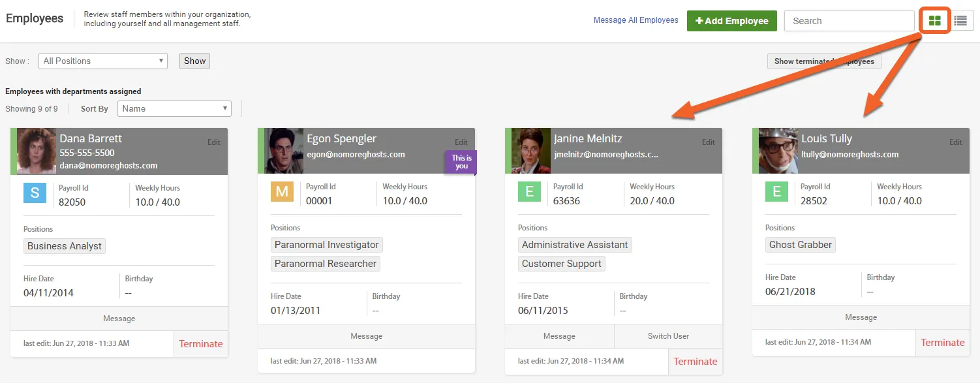
Task: Message Egon Spengler
Action: point(367,336)
